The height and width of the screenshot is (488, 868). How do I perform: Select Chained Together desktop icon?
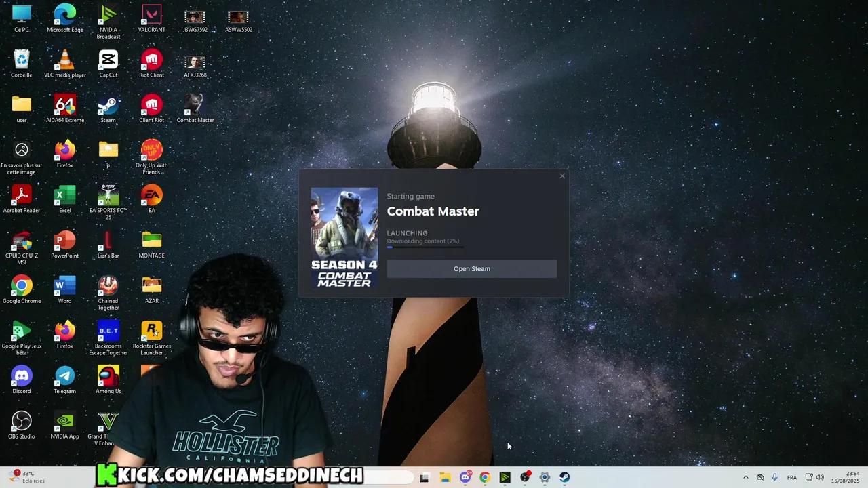[x=108, y=293]
